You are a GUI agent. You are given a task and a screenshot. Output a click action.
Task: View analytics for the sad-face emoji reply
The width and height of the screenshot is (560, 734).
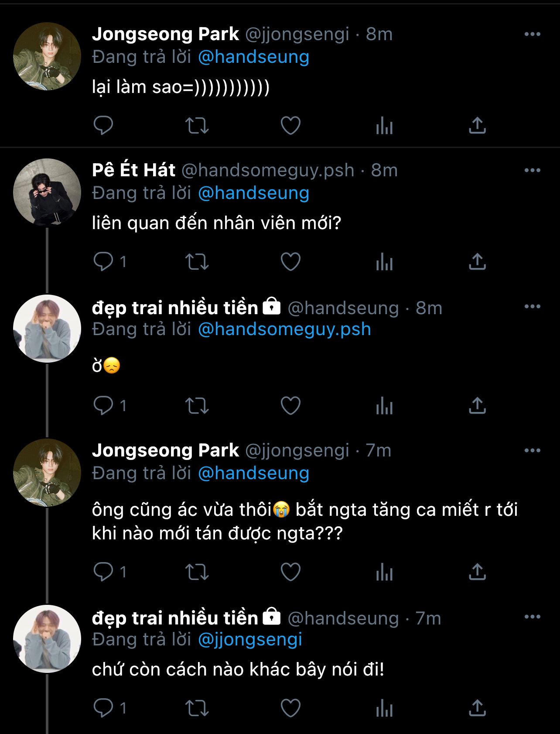[384, 406]
